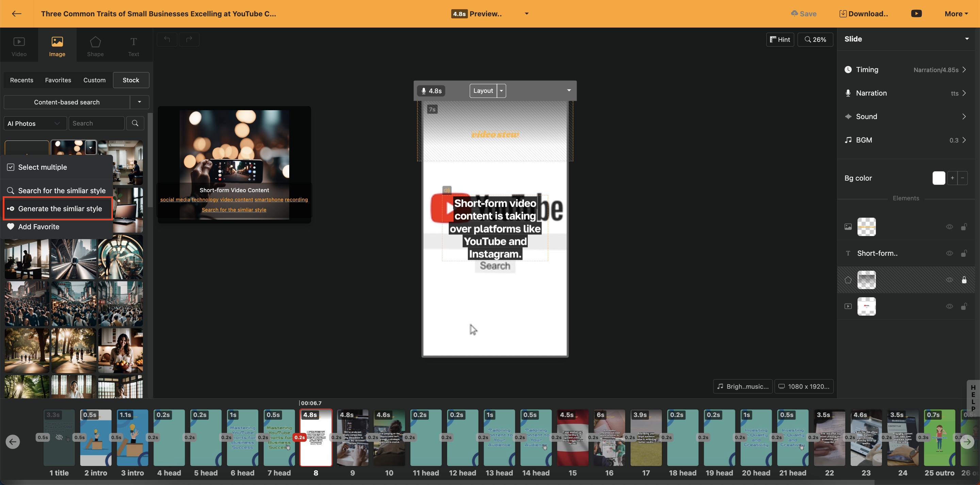Open the white Bg color swatch
This screenshot has width=980, height=485.
tap(938, 178)
